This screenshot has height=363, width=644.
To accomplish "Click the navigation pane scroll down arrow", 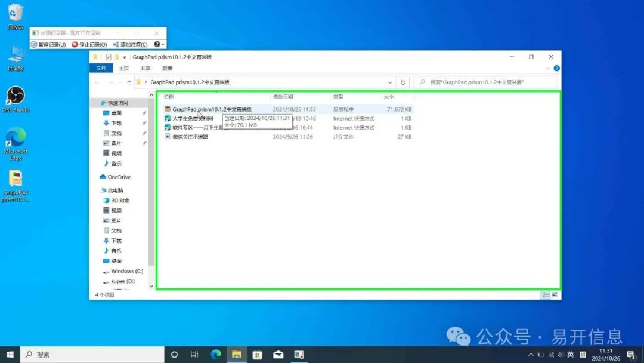I will coord(151,286).
